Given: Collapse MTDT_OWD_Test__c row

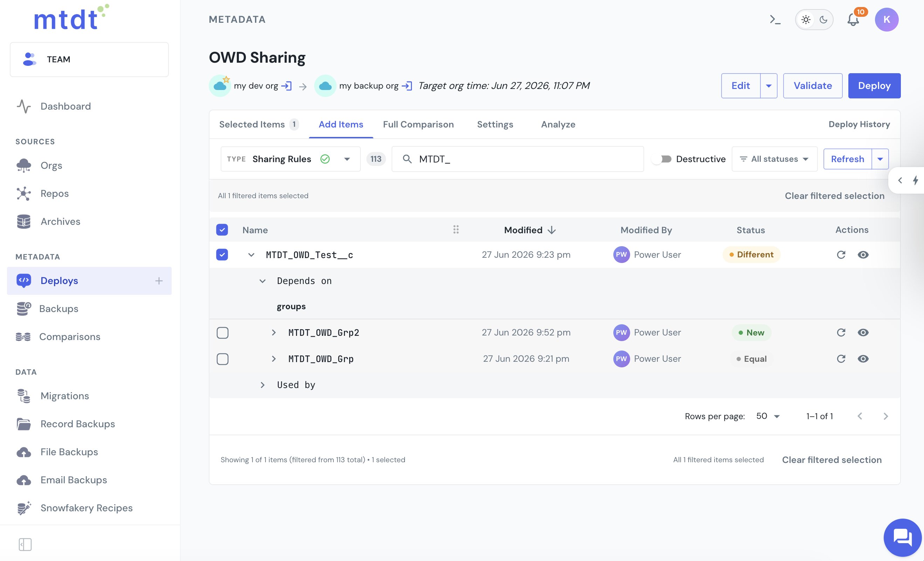Looking at the screenshot, I should pos(251,255).
